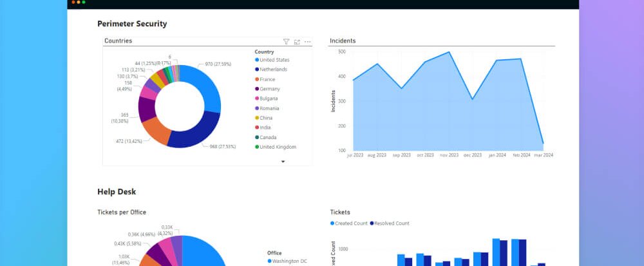Choose Canada from the Country legend
The width and height of the screenshot is (644, 266).
[269, 137]
